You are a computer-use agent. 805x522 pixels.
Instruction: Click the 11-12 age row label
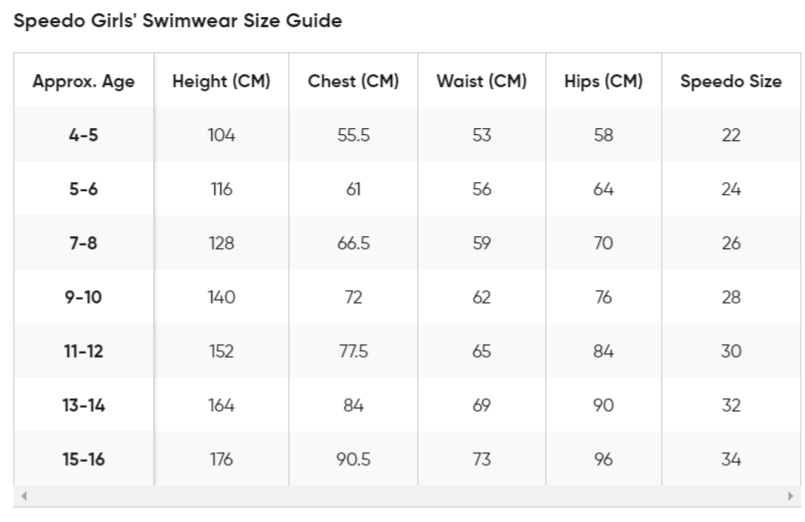coord(83,351)
